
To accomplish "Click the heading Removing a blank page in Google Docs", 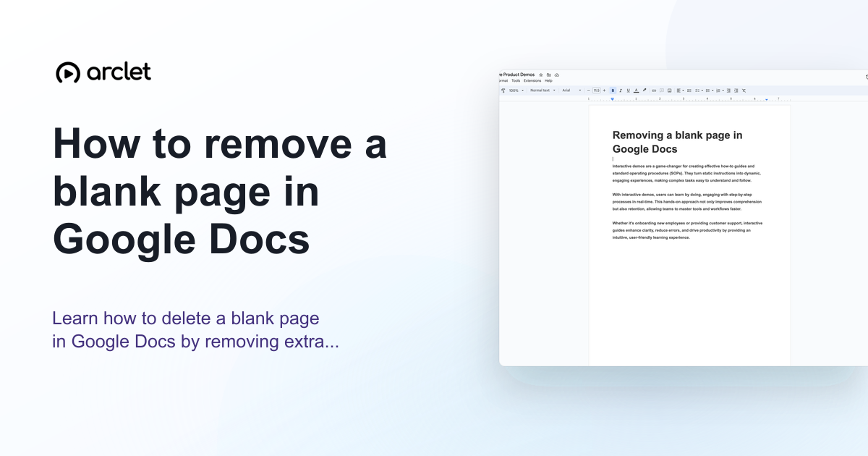I will pyautogui.click(x=677, y=142).
